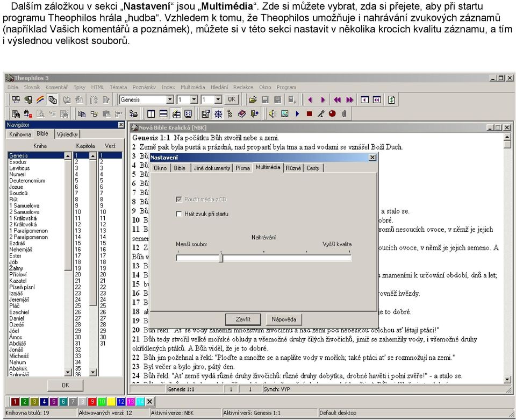Open the Bible menu
This screenshot has height=420, width=516.
(13, 87)
